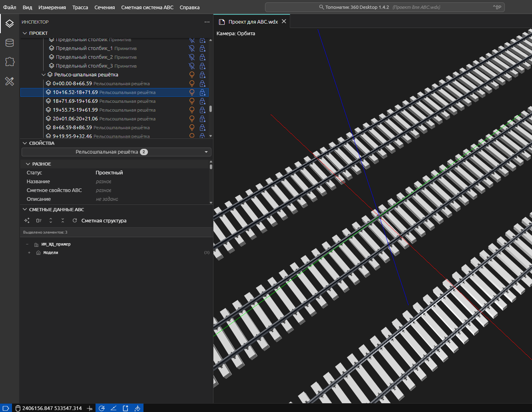
Task: Select the Предельный столбик_3 tree row
Action: point(114,66)
